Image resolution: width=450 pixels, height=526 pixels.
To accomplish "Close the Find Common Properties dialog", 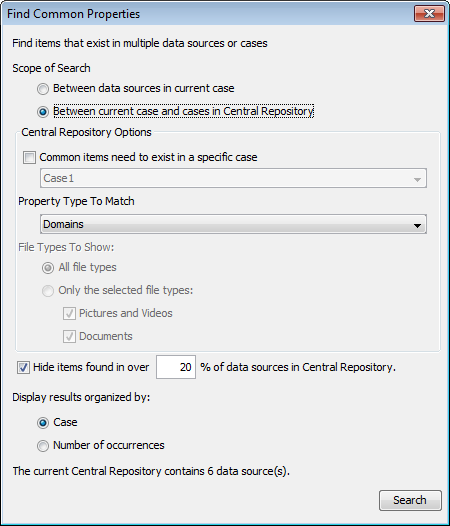I will click(x=429, y=14).
